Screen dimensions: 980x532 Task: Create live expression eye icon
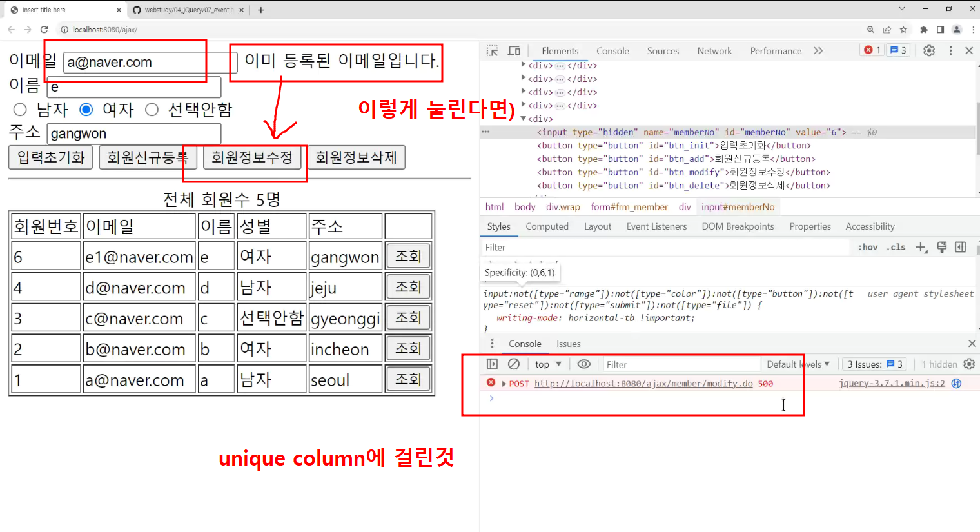[x=583, y=364]
